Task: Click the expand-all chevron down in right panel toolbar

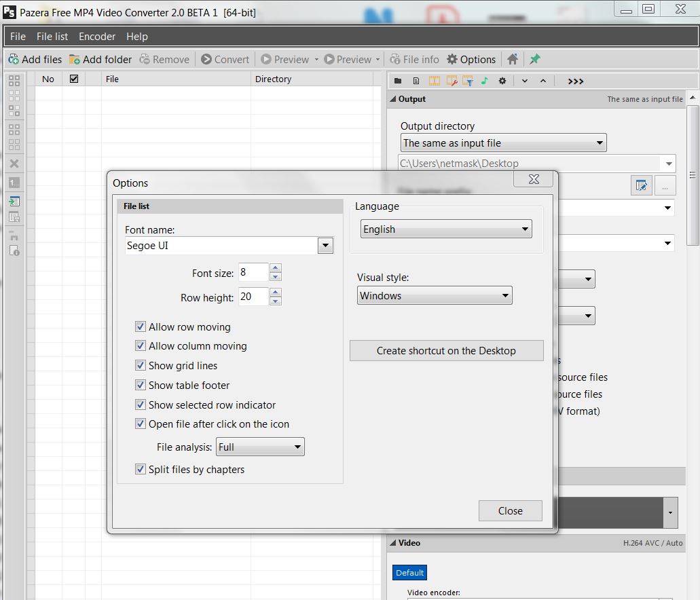Action: (x=525, y=81)
